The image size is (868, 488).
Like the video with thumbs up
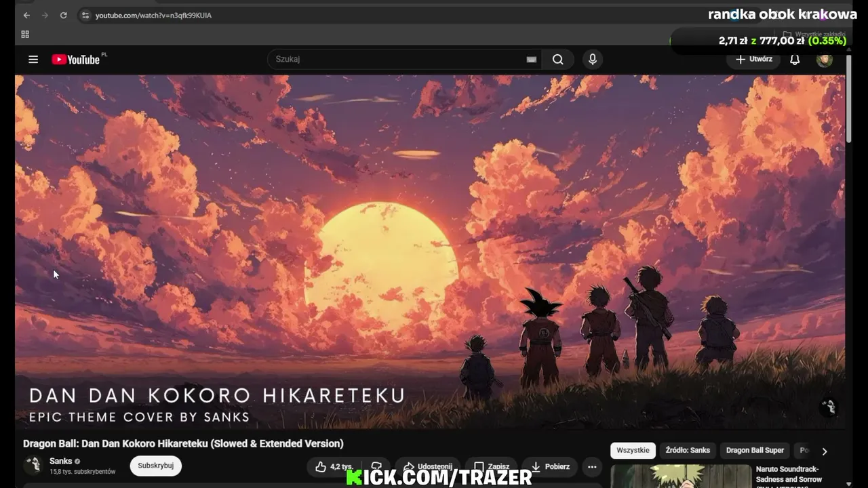(x=334, y=466)
